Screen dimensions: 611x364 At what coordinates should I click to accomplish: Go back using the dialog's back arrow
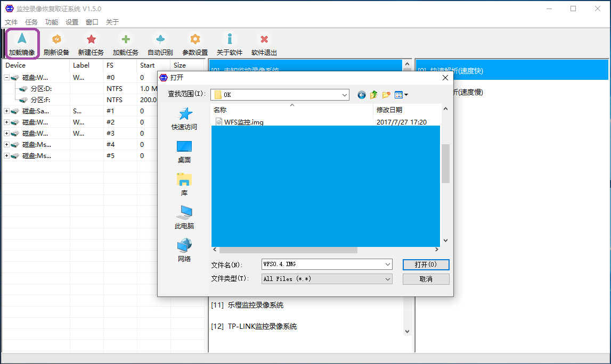pos(362,95)
